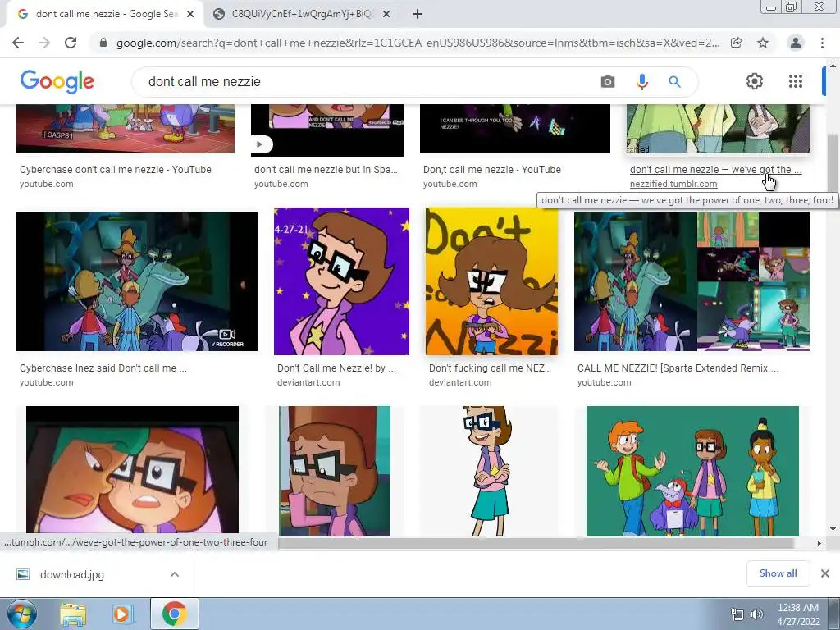
Task: Open 'Cyberchase don't call me nezzie - YouTube' result
Action: pyautogui.click(x=115, y=169)
